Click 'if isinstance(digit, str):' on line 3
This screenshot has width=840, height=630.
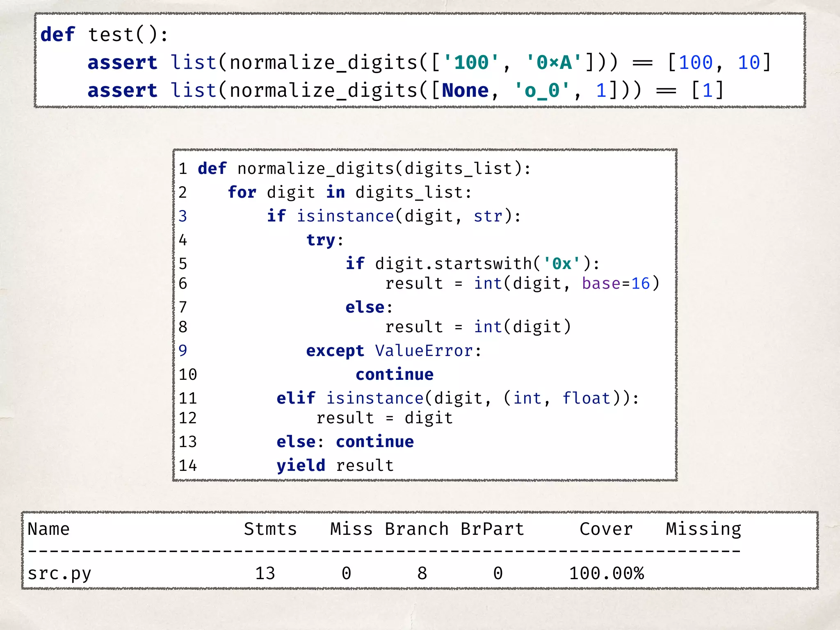394,216
